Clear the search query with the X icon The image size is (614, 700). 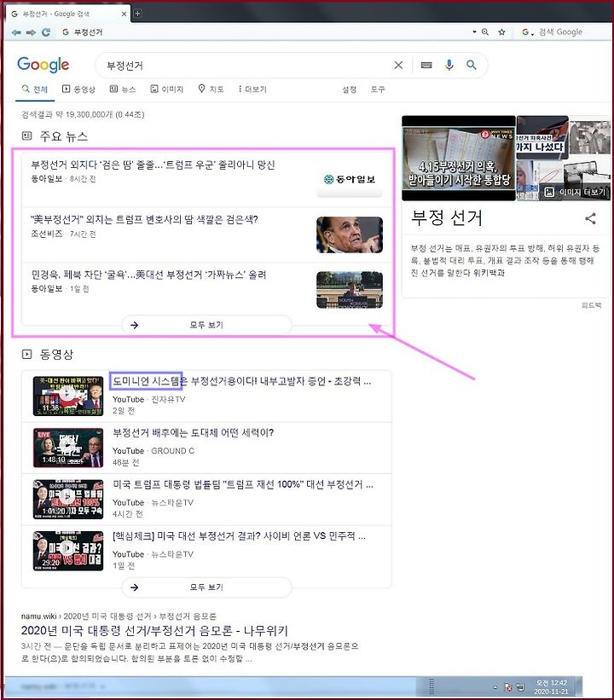tap(398, 65)
